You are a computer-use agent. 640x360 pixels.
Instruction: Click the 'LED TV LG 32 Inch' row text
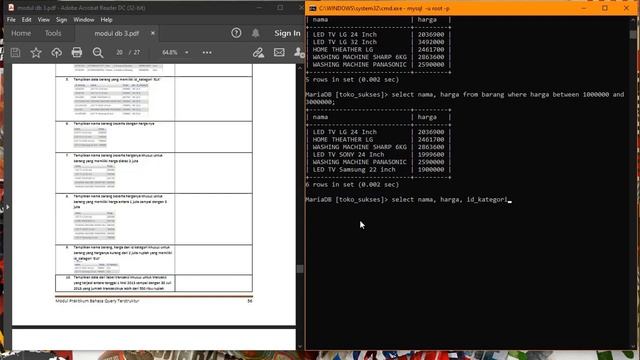click(344, 42)
